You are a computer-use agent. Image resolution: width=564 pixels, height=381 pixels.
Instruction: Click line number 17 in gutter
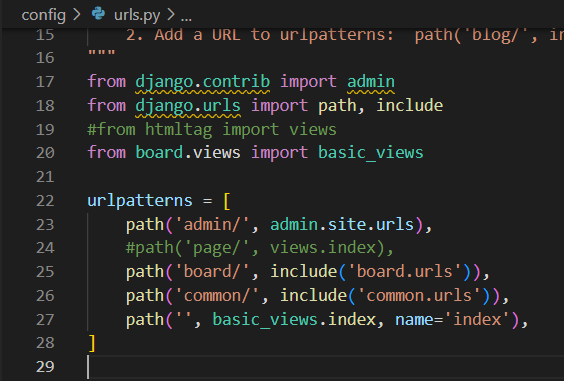[45, 82]
